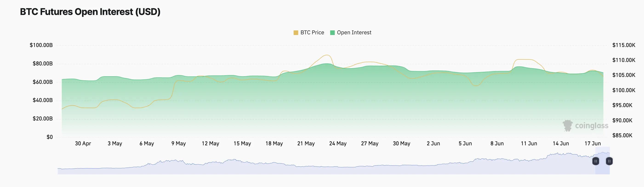The height and width of the screenshot is (187, 644).
Task: Click the $85.00K price axis label
Action: [622, 135]
